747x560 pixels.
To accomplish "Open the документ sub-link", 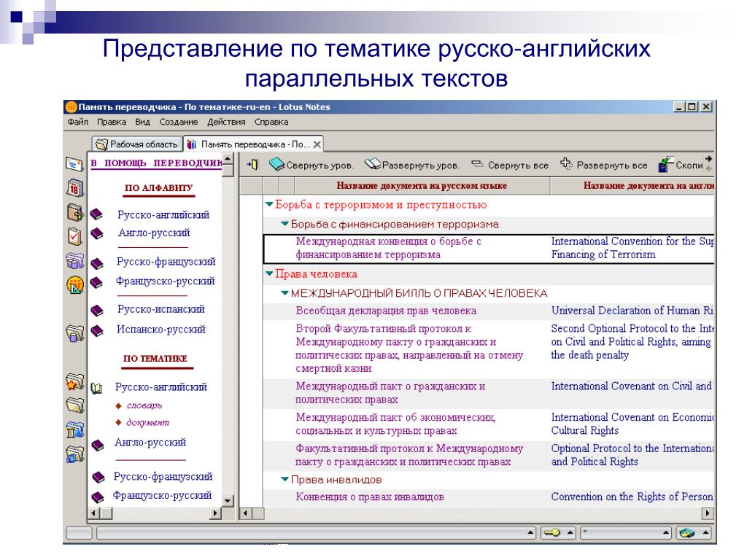I will (x=147, y=422).
